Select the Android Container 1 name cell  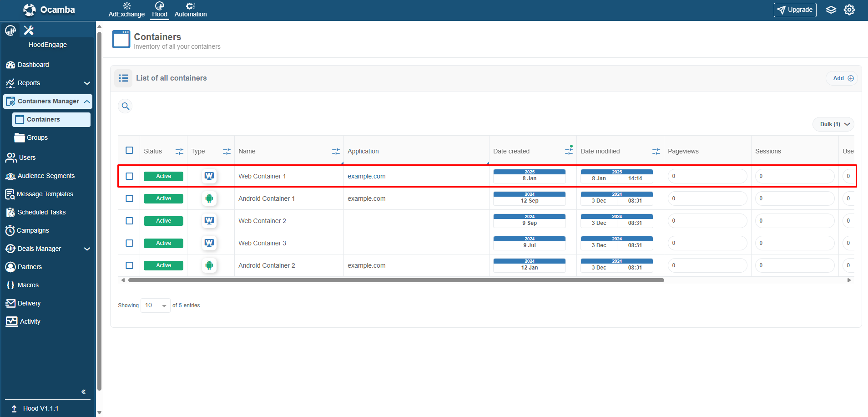coord(289,198)
